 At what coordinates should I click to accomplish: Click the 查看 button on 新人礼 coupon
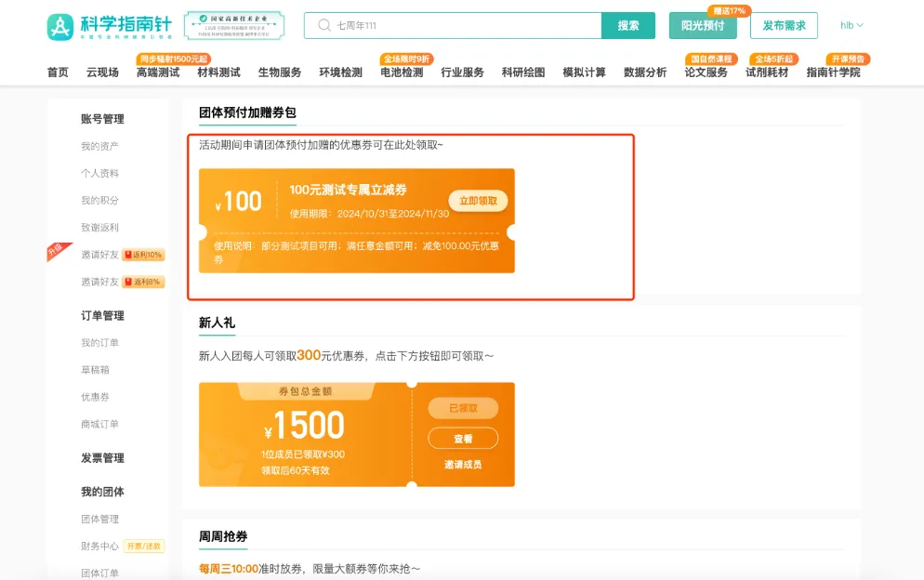(x=463, y=439)
